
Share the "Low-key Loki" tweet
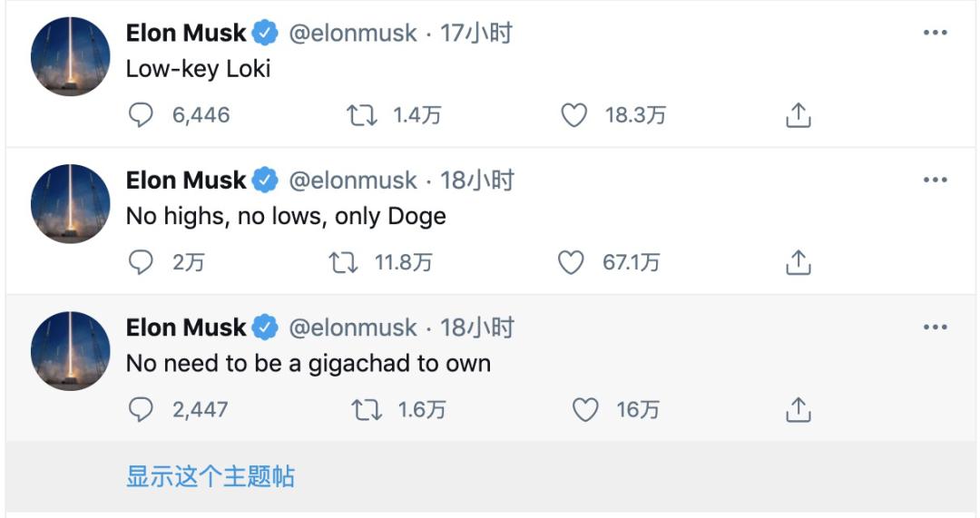pos(798,115)
